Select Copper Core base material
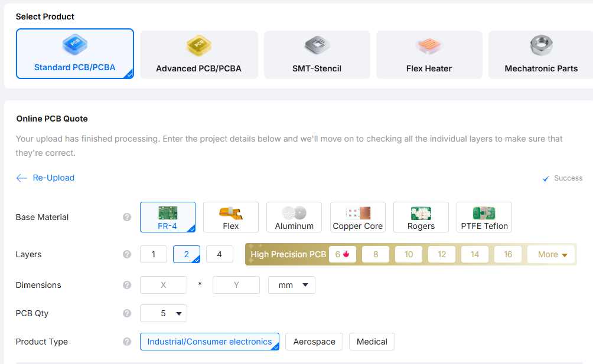The height and width of the screenshot is (364, 593). click(x=358, y=217)
